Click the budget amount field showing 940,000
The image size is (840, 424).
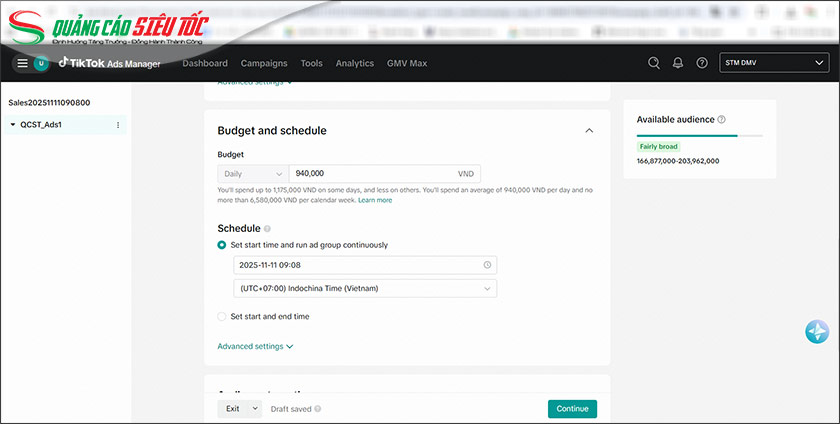(370, 173)
